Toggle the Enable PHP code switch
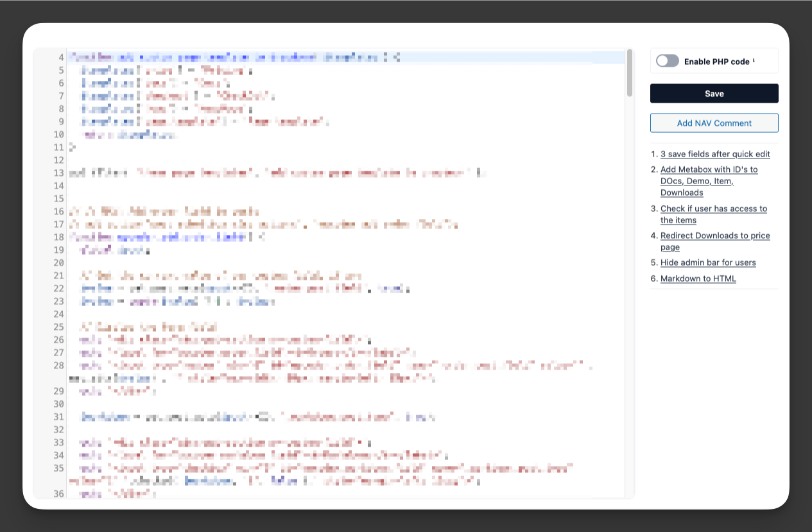812x532 pixels. (x=667, y=61)
